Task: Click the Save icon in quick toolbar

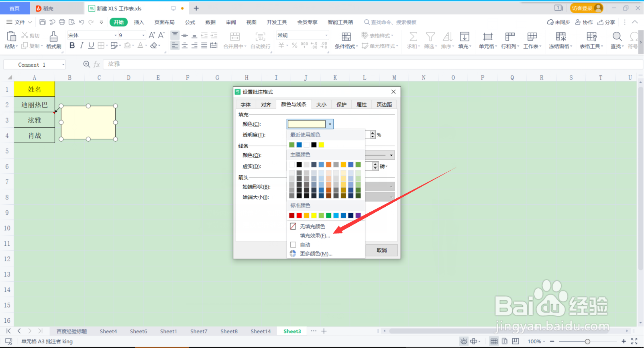Action: click(43, 22)
